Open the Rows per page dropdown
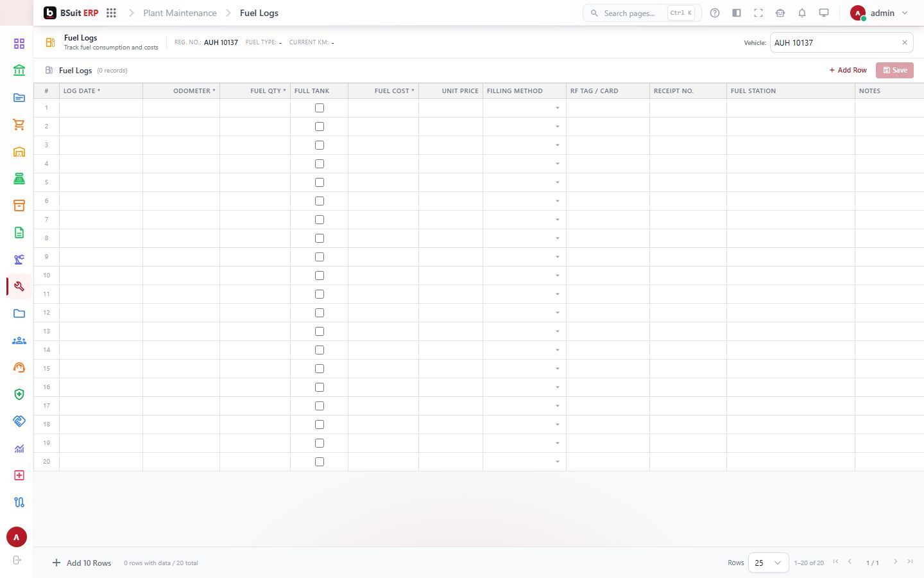The width and height of the screenshot is (924, 578). 768,563
